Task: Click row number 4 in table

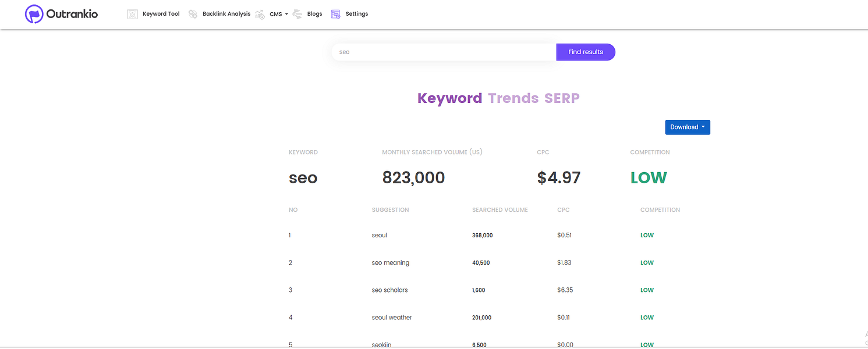Action: pyautogui.click(x=290, y=318)
